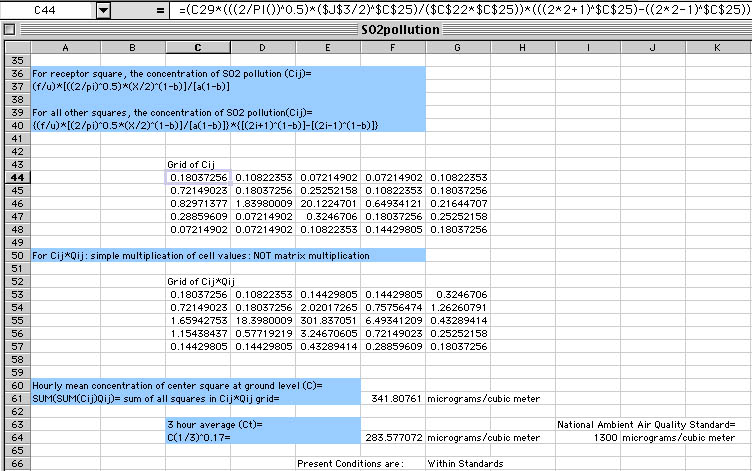This screenshot has width=752, height=471.
Task: Select the cell with value 1.83980009
Action: tap(263, 203)
